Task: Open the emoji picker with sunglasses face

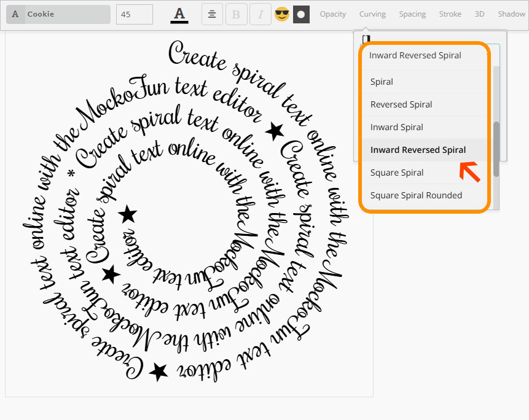Action: [x=281, y=14]
